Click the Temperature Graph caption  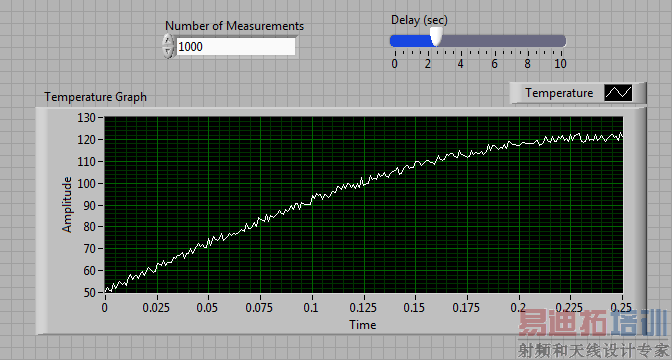95,97
